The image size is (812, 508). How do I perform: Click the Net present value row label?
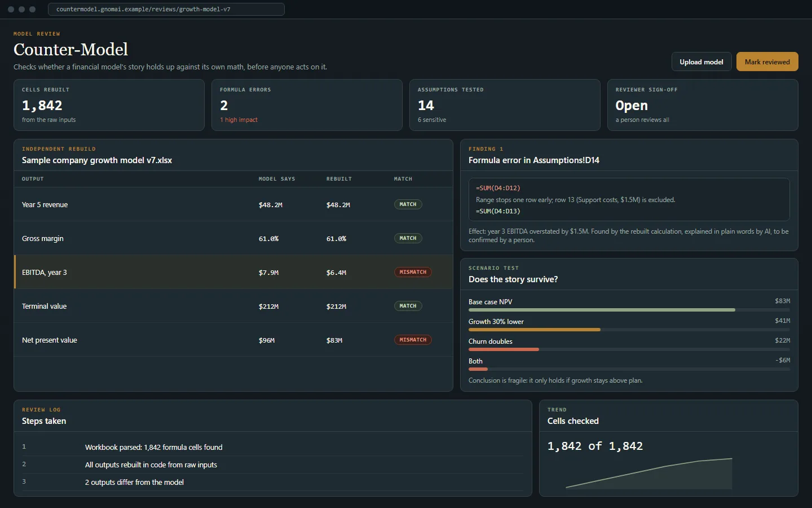[50, 340]
